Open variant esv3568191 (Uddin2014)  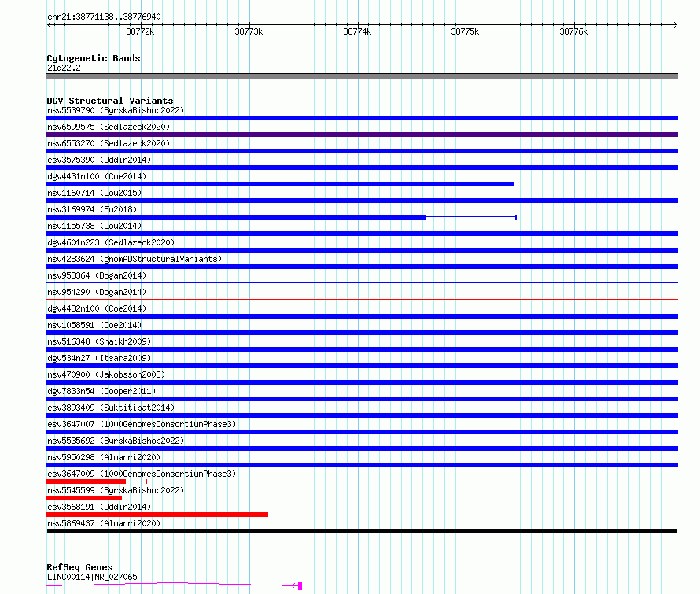click(x=99, y=507)
